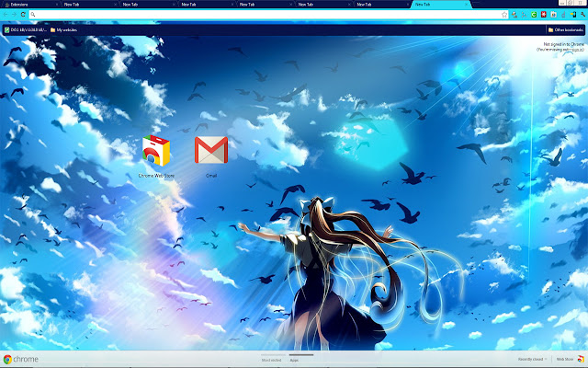Screen dimensions: 588x368
Task: Click the blue and white document extension icon
Action: coord(553,15)
